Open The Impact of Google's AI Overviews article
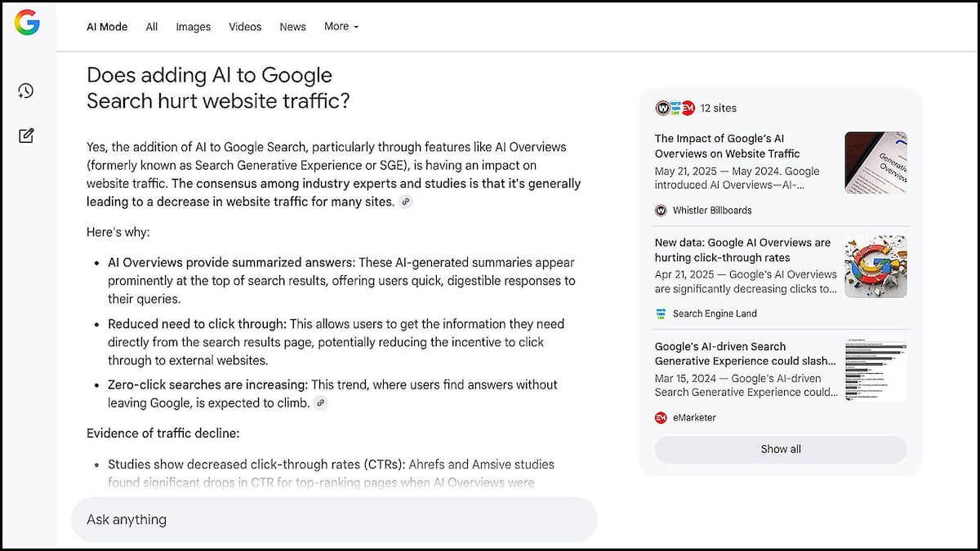 [727, 146]
